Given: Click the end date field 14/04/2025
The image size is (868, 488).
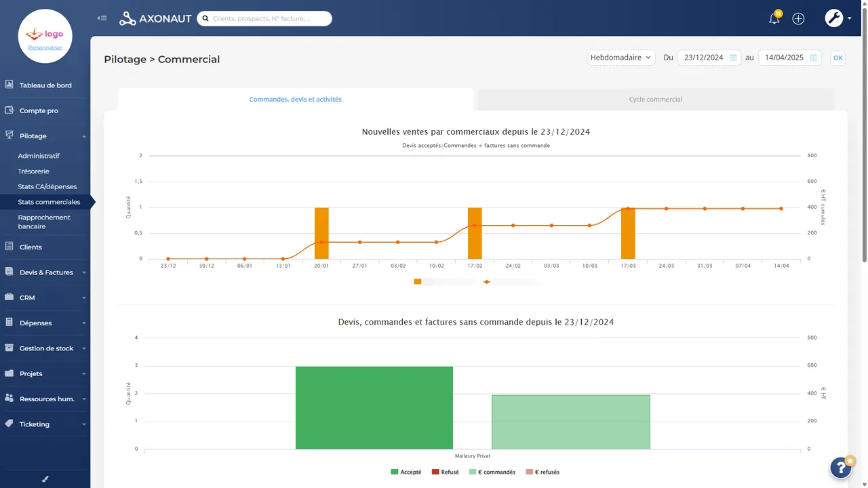Looking at the screenshot, I should [x=789, y=58].
